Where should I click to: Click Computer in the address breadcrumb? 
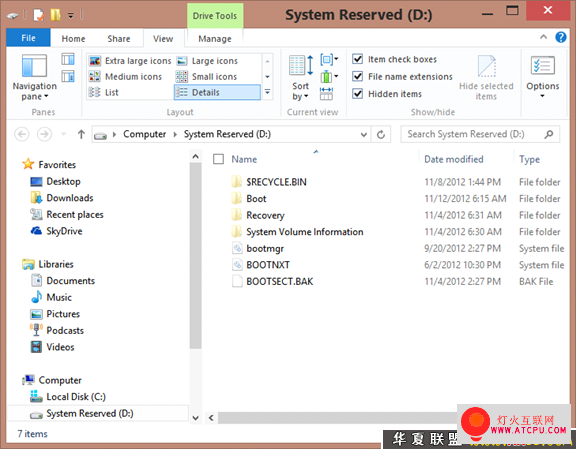(144, 134)
